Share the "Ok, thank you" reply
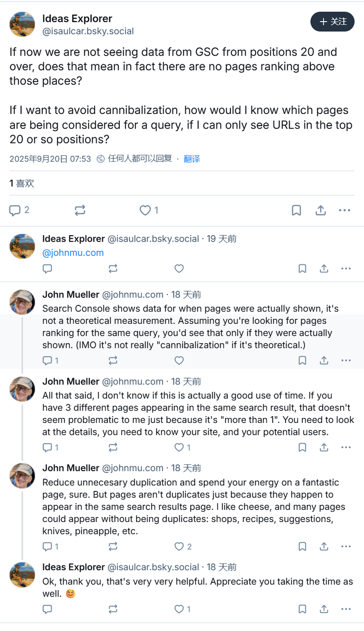 (x=324, y=609)
